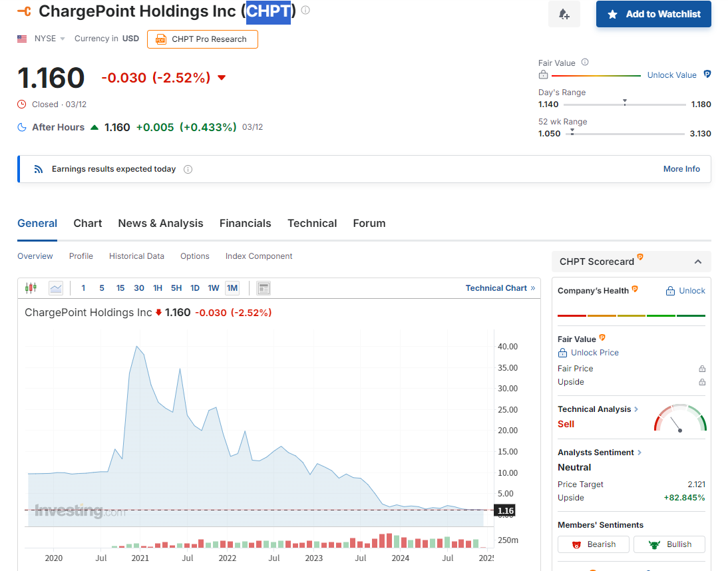The height and width of the screenshot is (571, 728).
Task: Click the closed clock icon
Action: (x=22, y=104)
